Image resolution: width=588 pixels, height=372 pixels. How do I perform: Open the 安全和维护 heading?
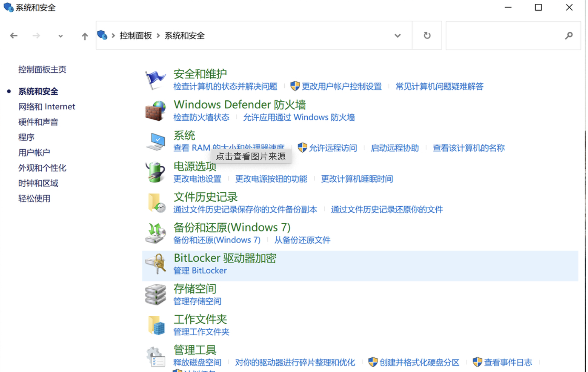click(200, 74)
